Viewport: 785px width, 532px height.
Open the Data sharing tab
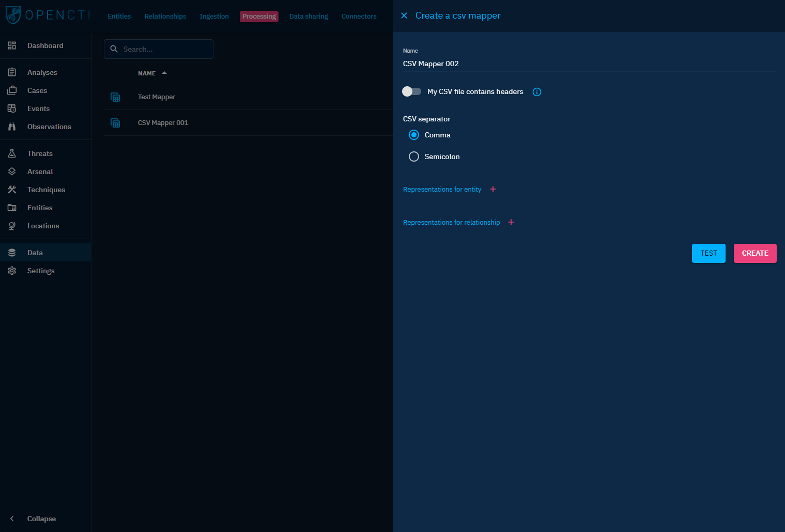pos(309,17)
